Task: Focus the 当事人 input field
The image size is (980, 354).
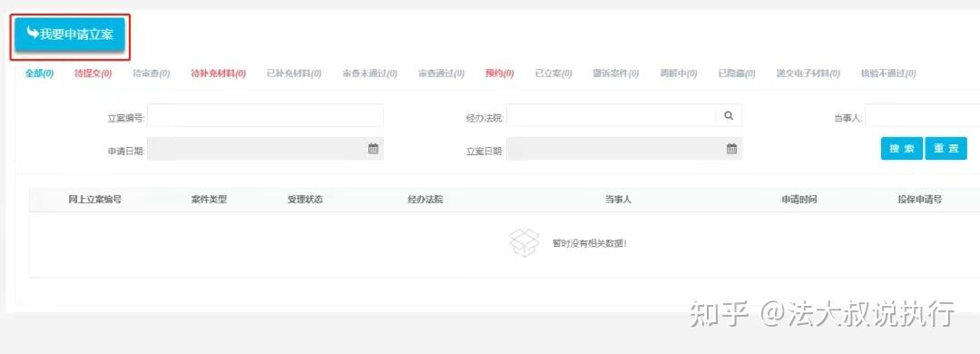Action: pyautogui.click(x=923, y=115)
